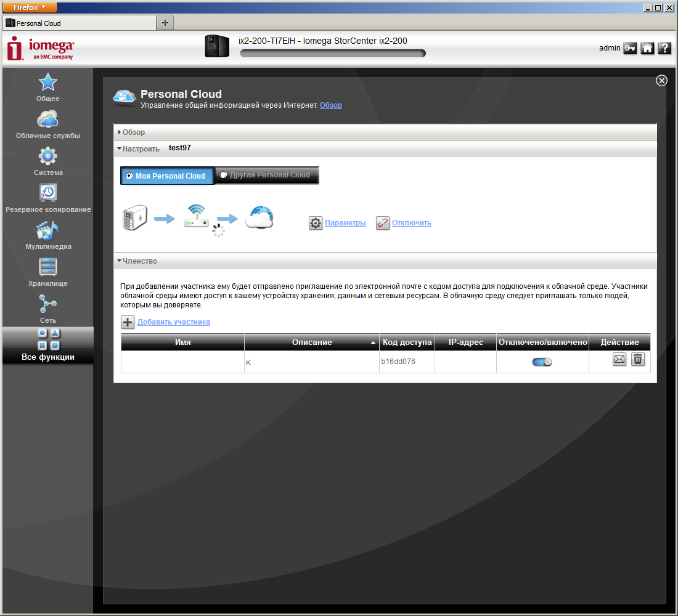Viewport: 678px width, 616px height.
Task: Open the Общее star section
Action: pos(47,87)
